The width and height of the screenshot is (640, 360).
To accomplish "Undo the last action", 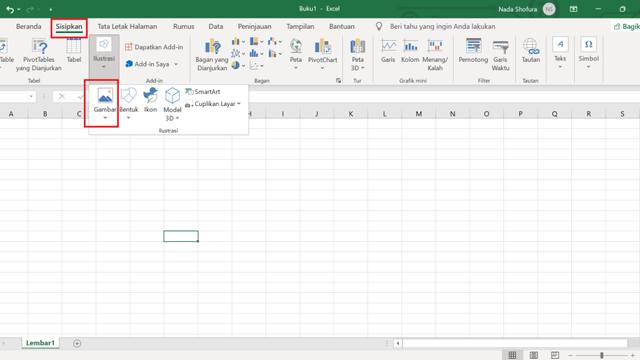I will point(10,9).
